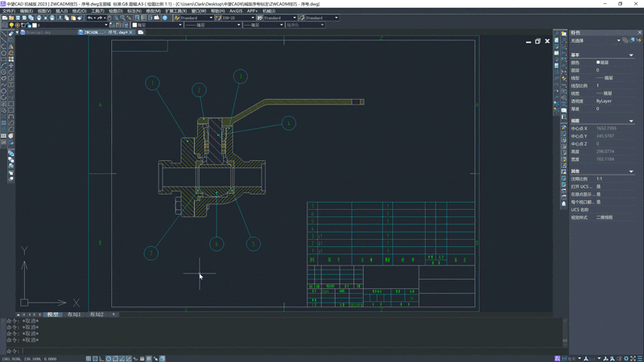Viewport: 644px width, 362px height.
Task: Open the Layer Properties Manager icon
Action: click(x=4, y=25)
